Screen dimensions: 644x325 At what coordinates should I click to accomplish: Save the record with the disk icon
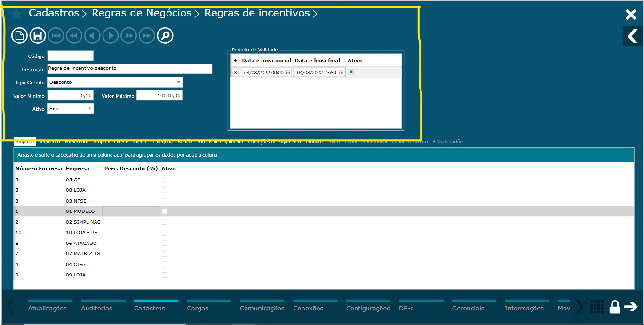click(37, 35)
